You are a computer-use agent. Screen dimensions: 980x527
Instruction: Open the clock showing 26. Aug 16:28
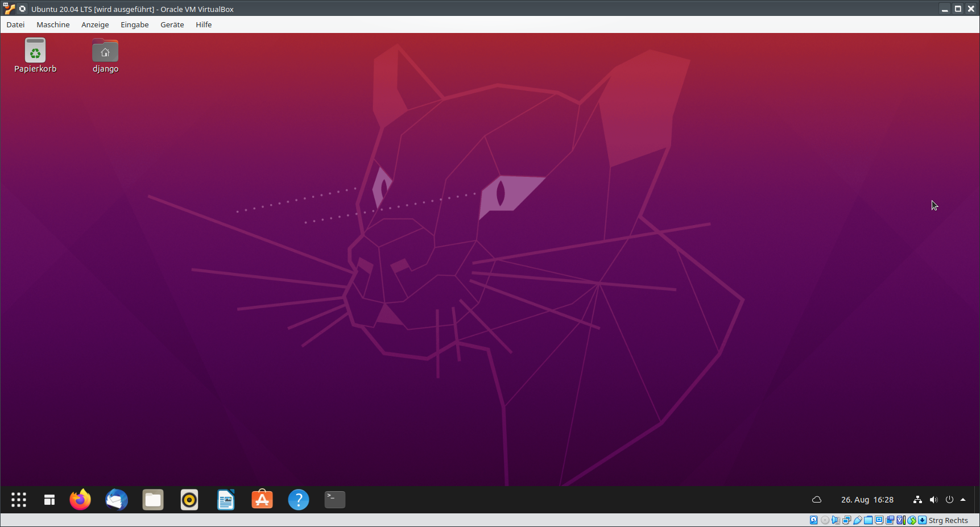coord(867,500)
